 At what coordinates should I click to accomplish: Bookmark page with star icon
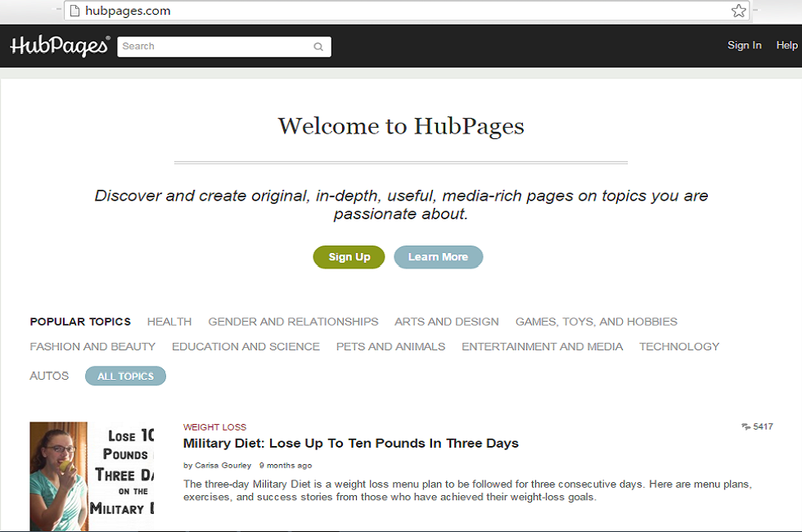738,11
